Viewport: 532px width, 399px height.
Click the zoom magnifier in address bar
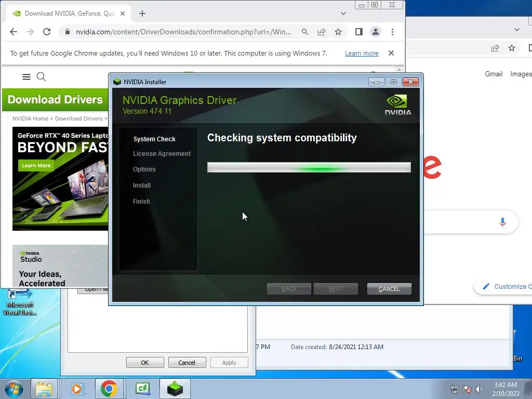pyautogui.click(x=304, y=32)
